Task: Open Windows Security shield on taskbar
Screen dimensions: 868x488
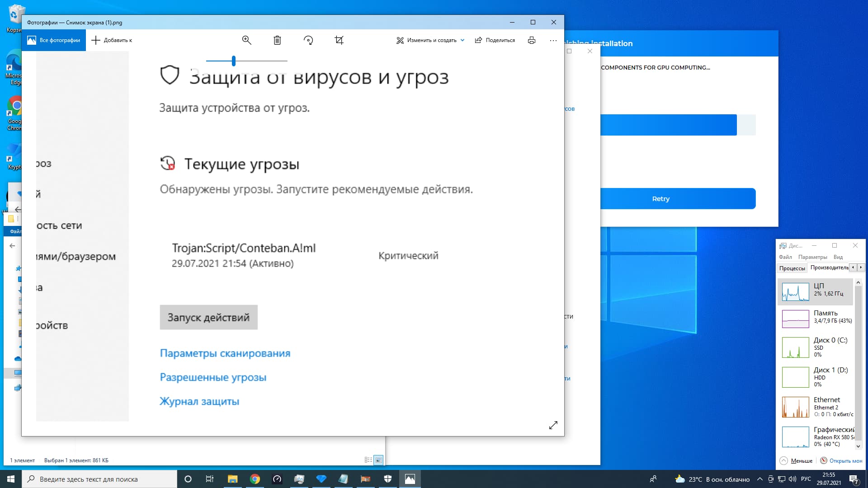Action: click(x=388, y=479)
